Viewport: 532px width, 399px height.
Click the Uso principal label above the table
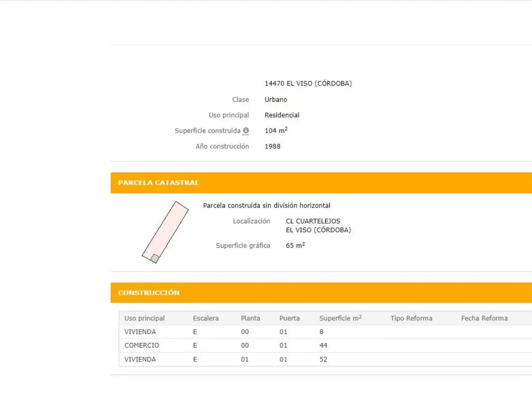coord(229,115)
